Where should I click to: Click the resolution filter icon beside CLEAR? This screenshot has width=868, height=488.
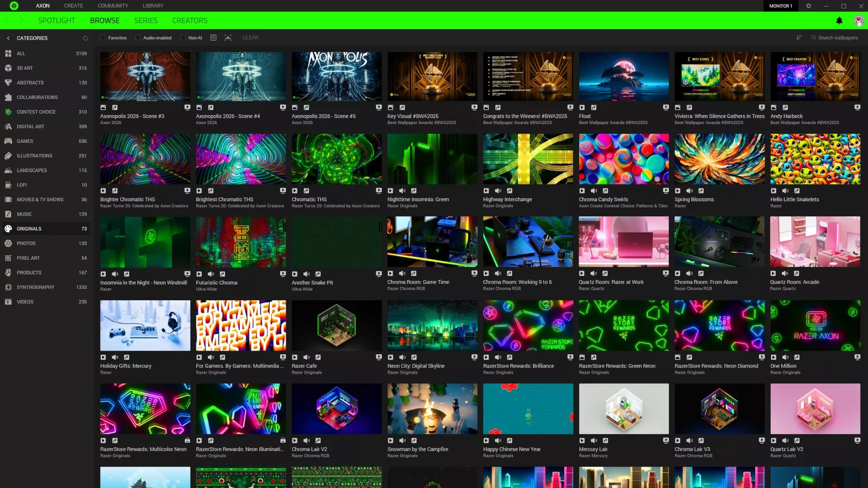tap(228, 38)
